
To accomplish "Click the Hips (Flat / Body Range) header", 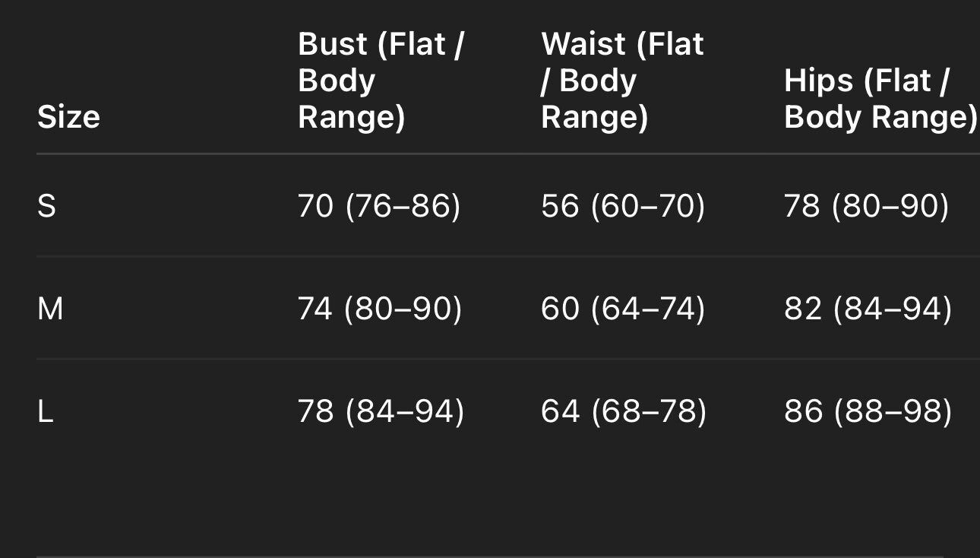I will 880,99.
